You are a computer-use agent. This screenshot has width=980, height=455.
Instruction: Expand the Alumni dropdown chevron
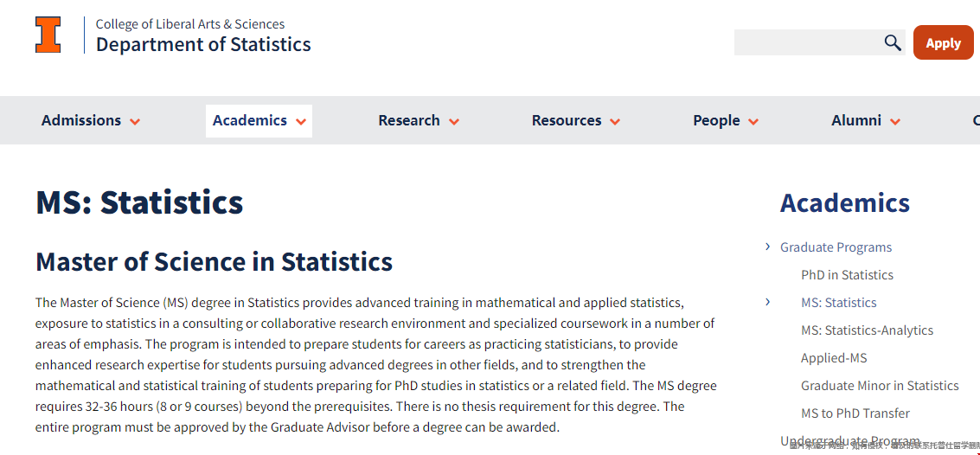tap(895, 122)
